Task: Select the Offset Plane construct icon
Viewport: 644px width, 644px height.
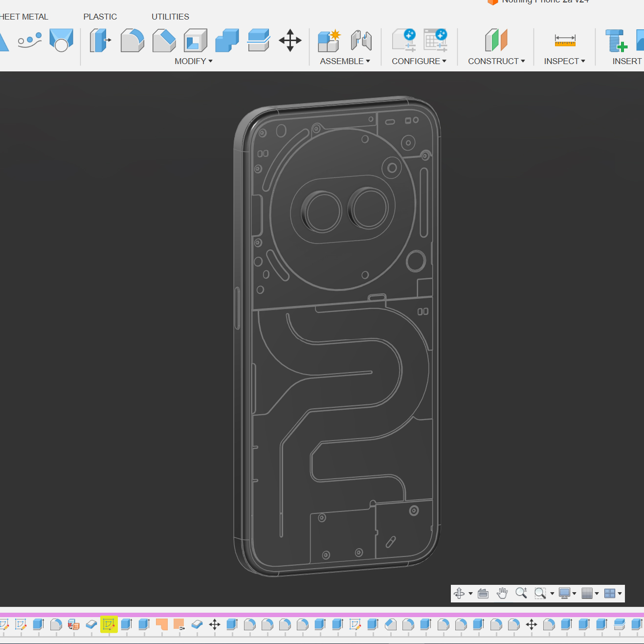Action: point(496,40)
